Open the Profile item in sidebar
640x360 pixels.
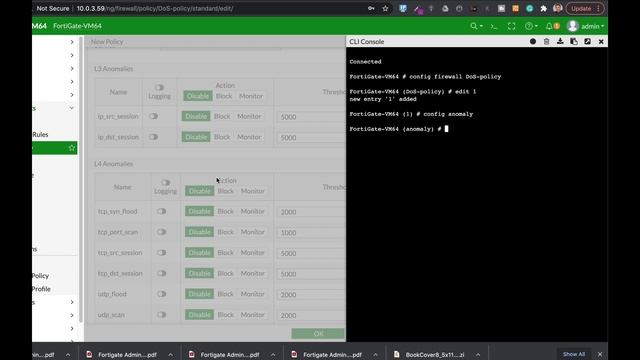click(x=41, y=289)
